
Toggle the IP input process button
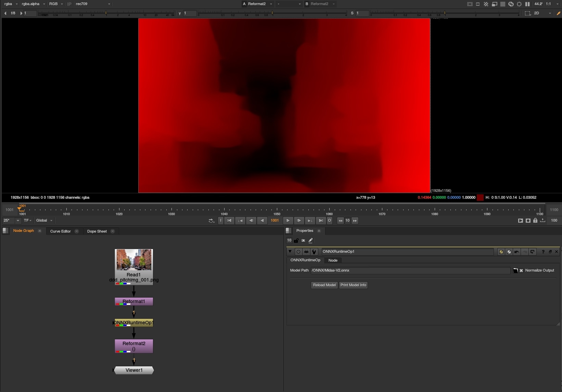[x=69, y=4]
